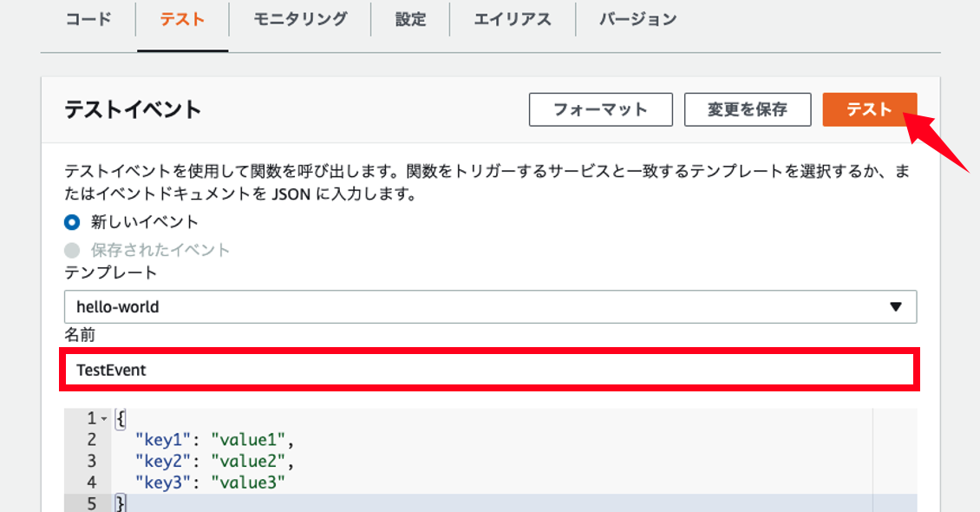Click the "value2" text in the editor

point(248,462)
